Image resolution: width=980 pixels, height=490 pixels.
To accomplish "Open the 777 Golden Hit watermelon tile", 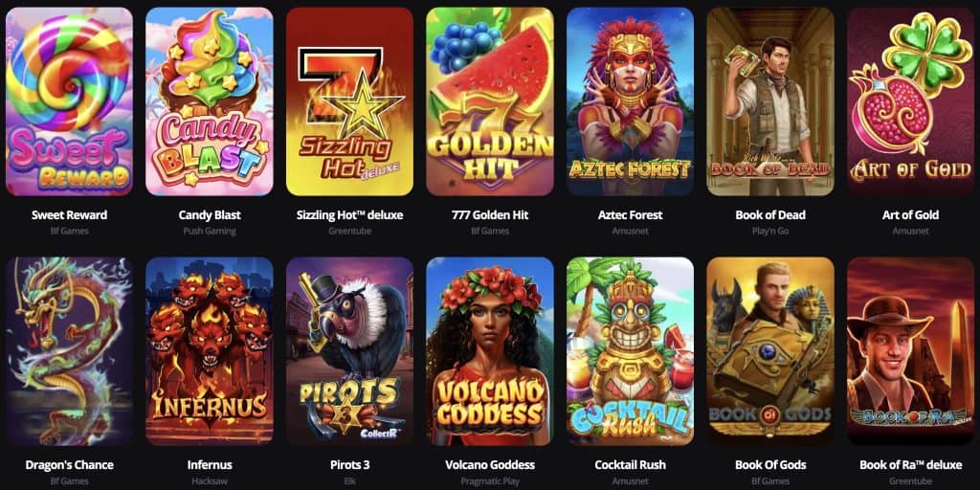I will point(490,101).
